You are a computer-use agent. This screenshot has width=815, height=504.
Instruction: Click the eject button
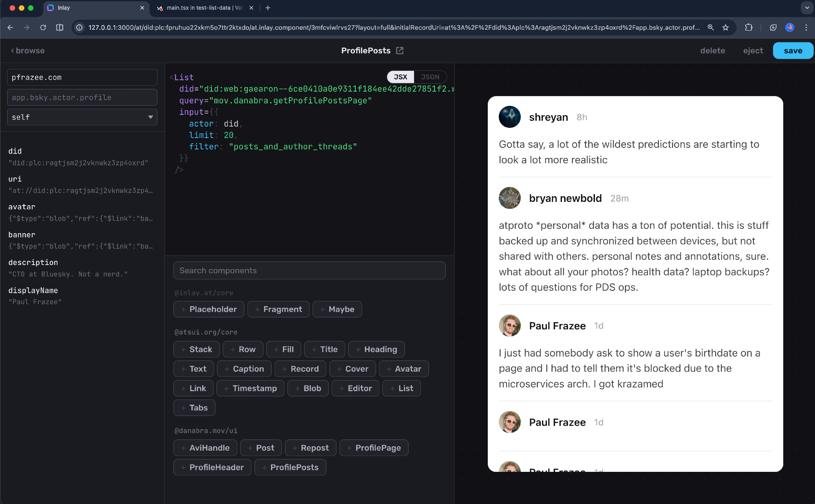tap(753, 50)
